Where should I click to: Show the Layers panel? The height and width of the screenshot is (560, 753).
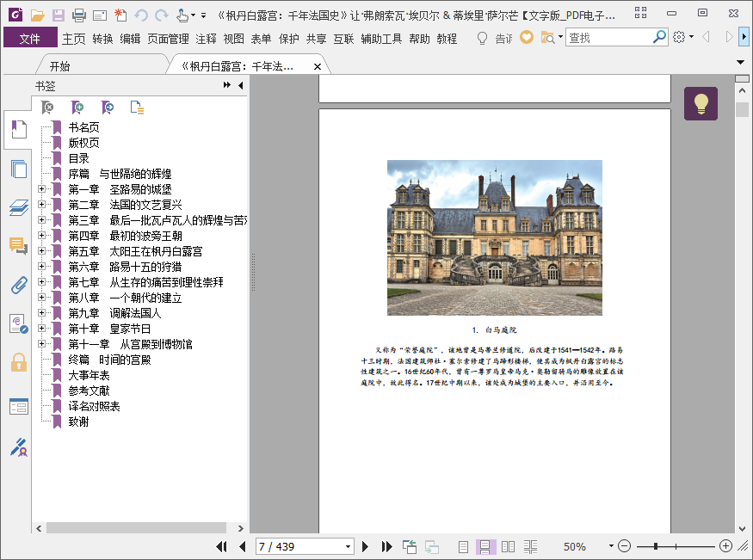[x=18, y=207]
